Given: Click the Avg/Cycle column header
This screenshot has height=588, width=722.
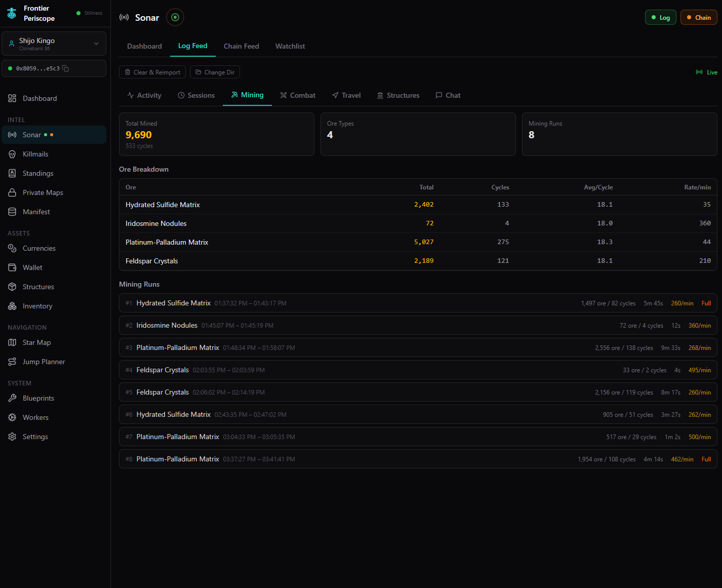Looking at the screenshot, I should [x=598, y=187].
